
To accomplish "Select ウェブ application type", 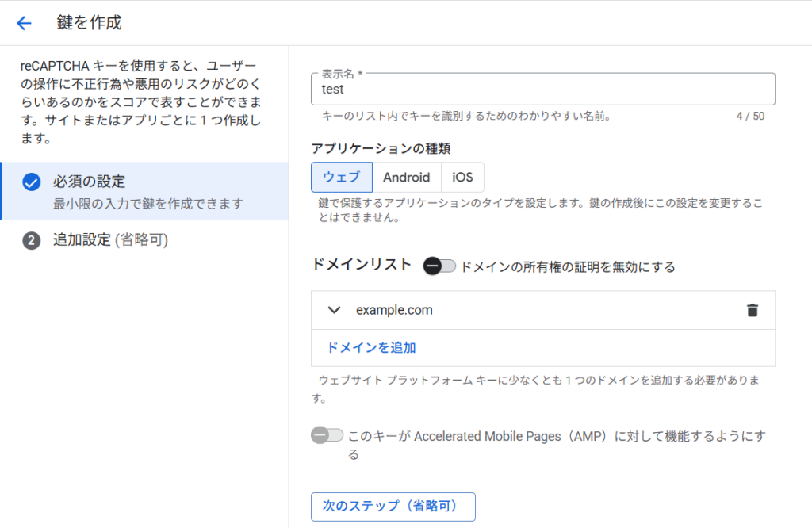I will (x=341, y=177).
